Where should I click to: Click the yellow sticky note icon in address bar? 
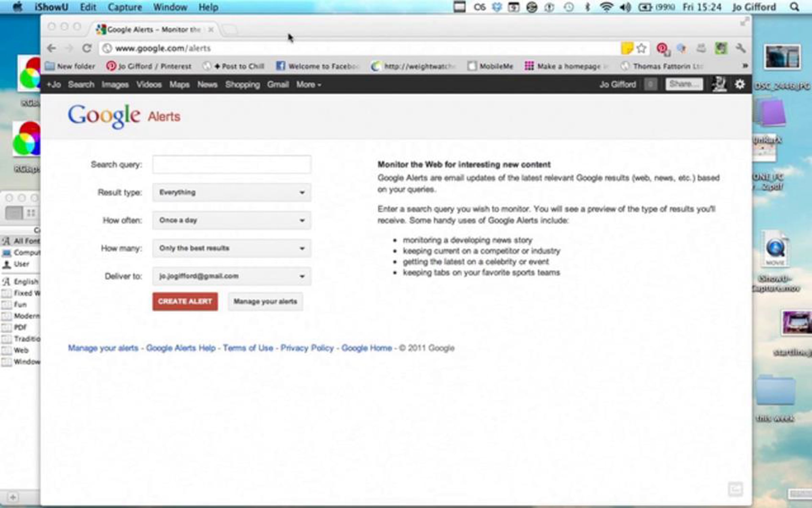627,48
